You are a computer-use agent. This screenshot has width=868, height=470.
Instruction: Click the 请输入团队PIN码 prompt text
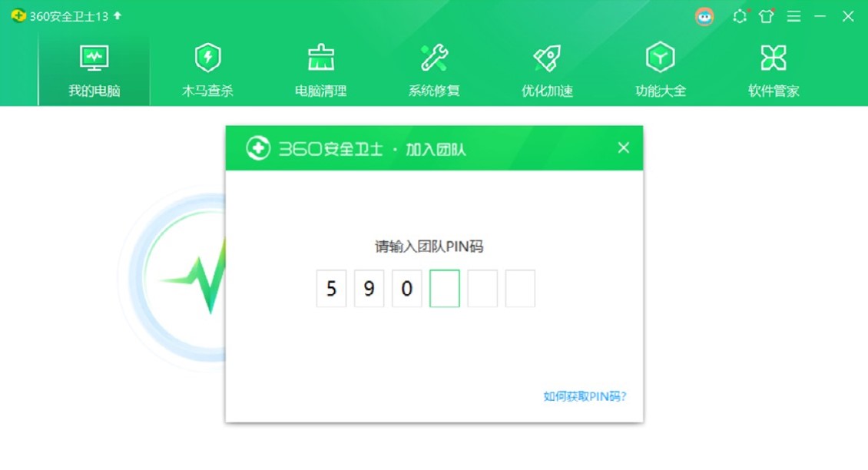click(429, 247)
